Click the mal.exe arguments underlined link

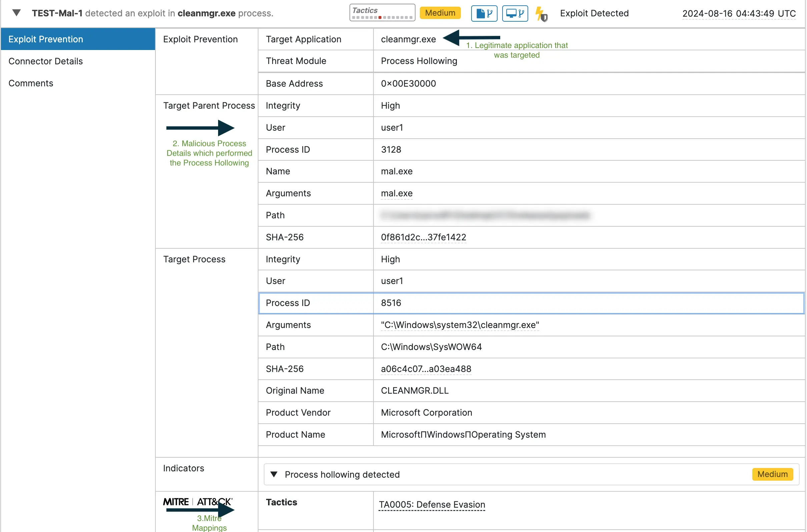pyautogui.click(x=396, y=193)
